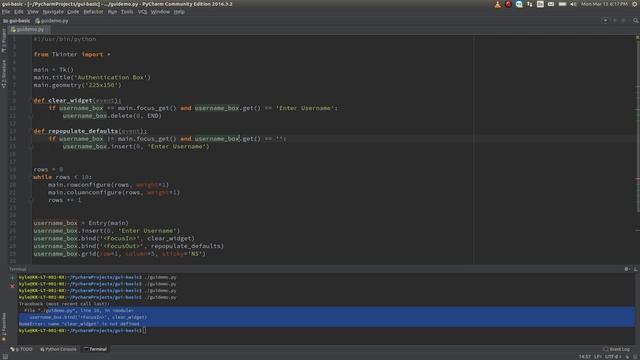Switch to the TODO tool window tab

(x=21, y=349)
